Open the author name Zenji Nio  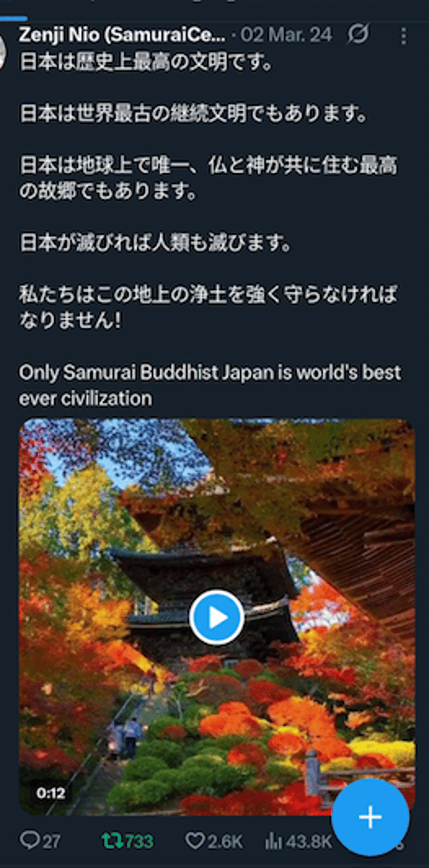tap(122, 35)
